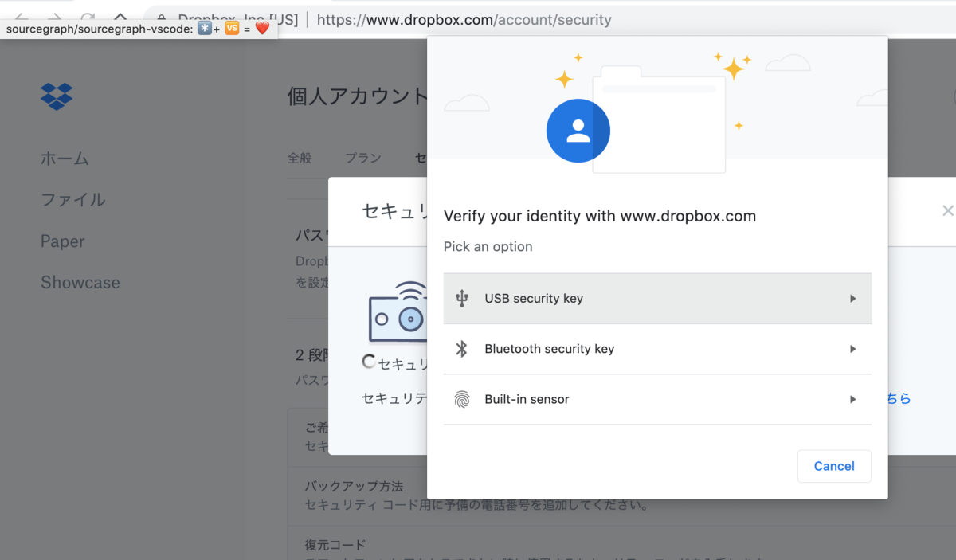Select the USB security key option
This screenshot has width=956, height=560.
[x=657, y=299]
